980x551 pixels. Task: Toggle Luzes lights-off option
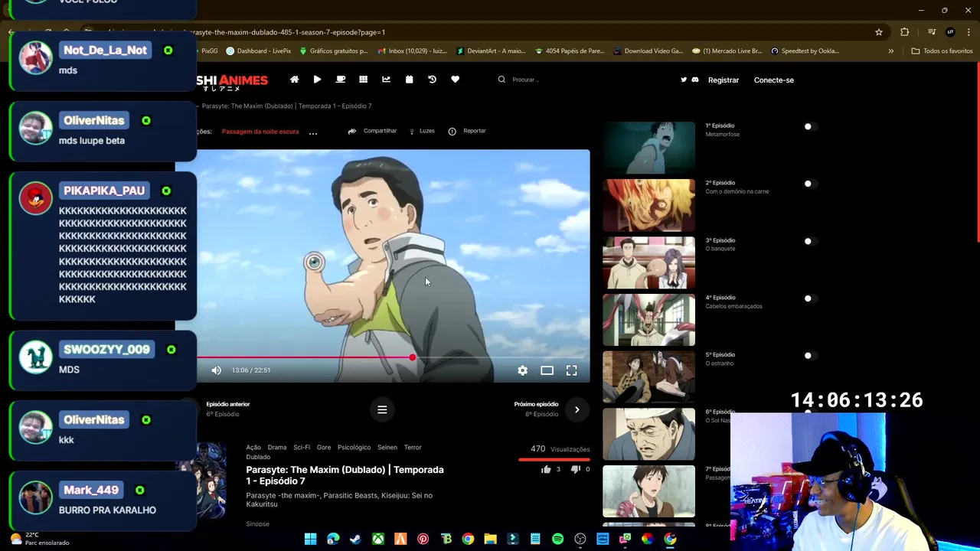[422, 131]
